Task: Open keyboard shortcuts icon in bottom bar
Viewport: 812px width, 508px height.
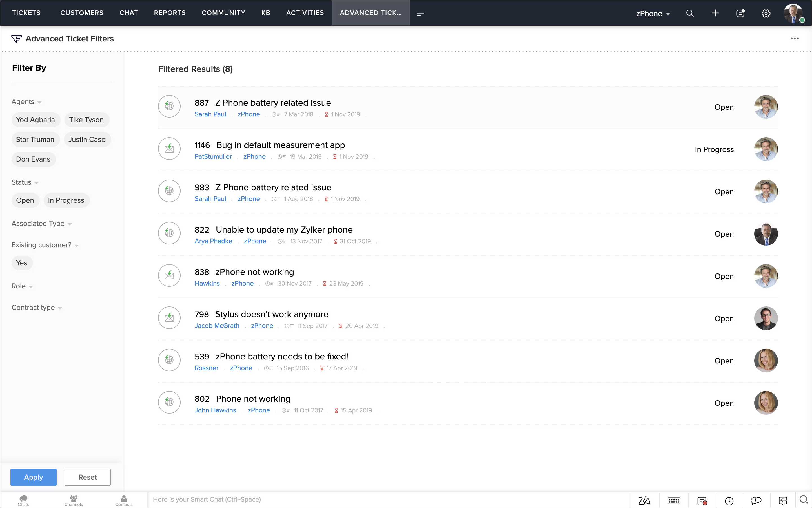Action: pyautogui.click(x=674, y=501)
